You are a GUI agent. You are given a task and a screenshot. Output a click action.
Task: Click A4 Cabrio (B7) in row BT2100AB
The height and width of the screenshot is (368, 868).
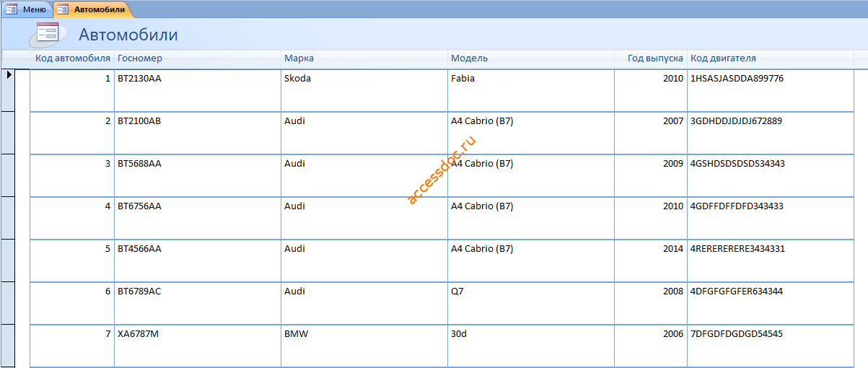coord(531,133)
